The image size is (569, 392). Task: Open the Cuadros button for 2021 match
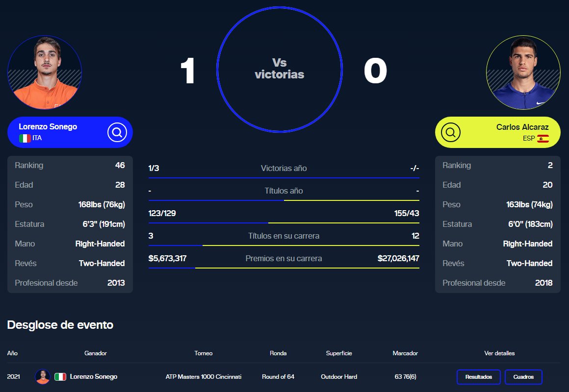point(523,377)
